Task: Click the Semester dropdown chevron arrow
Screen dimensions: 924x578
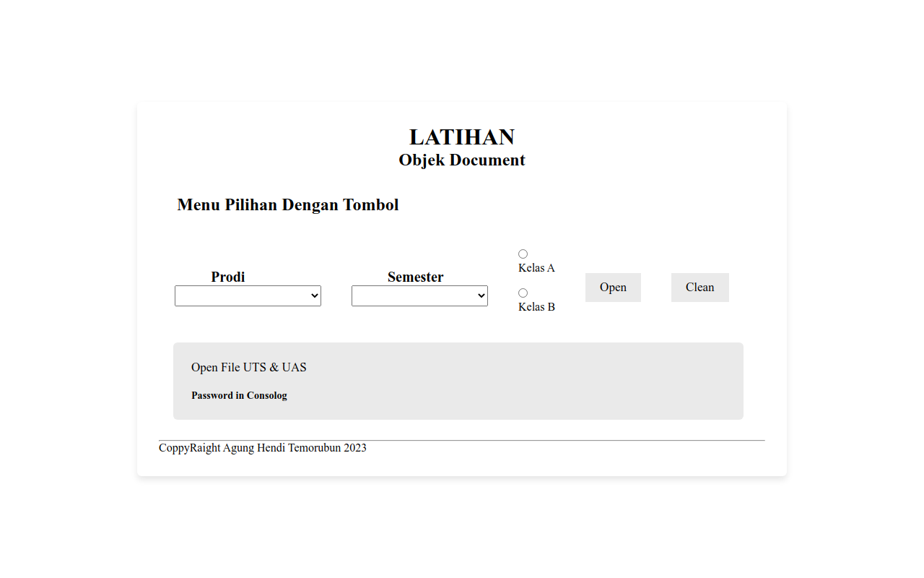Action: pos(481,296)
